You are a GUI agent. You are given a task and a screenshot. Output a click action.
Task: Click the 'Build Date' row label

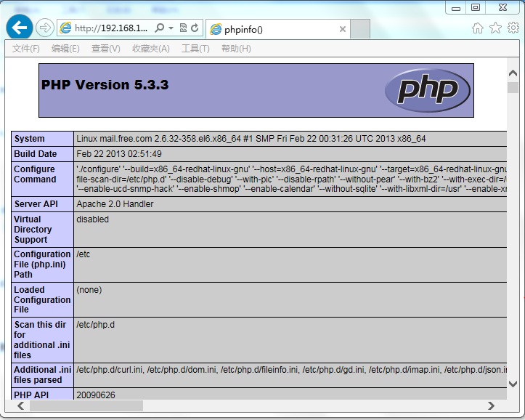click(x=35, y=154)
